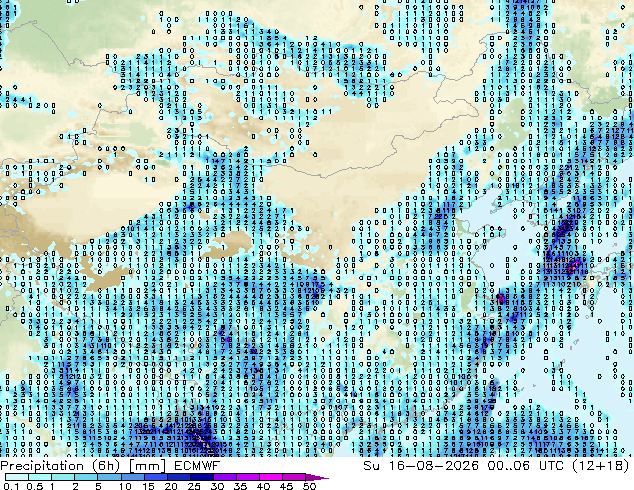Screen dimensions: 634x490
Task: Click the 0.5–1 mm legend swatch
Action: 40,477
